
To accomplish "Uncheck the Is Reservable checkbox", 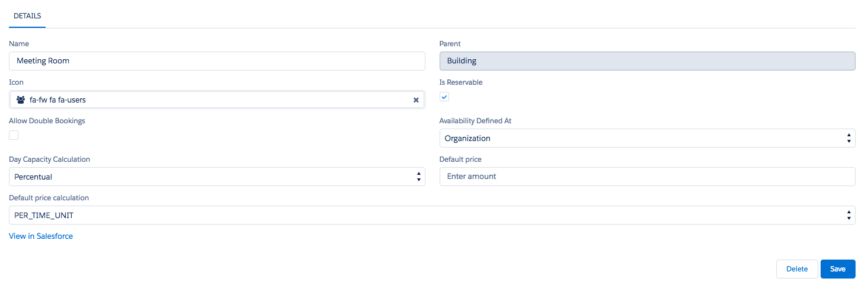I will coord(444,97).
